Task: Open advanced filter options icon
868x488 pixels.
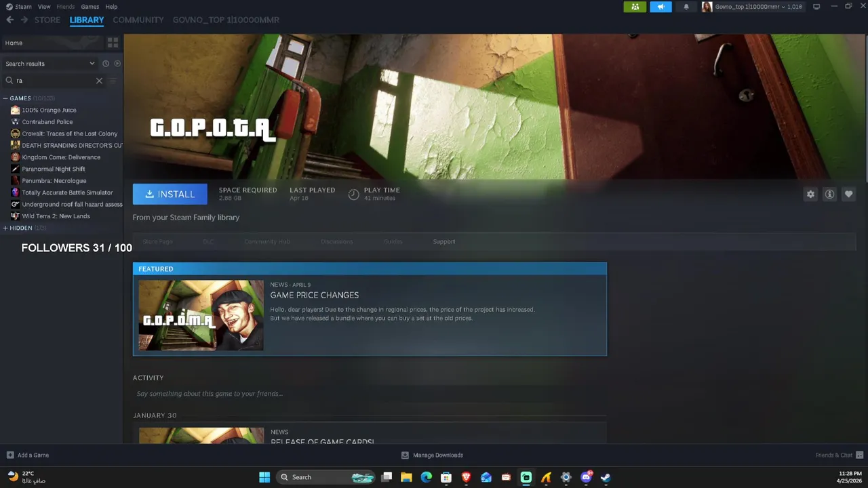Action: tap(113, 81)
